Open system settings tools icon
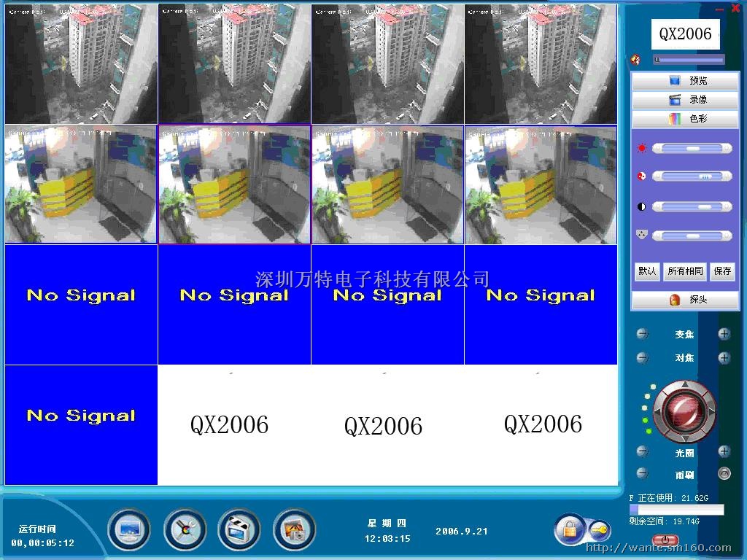 [x=184, y=529]
